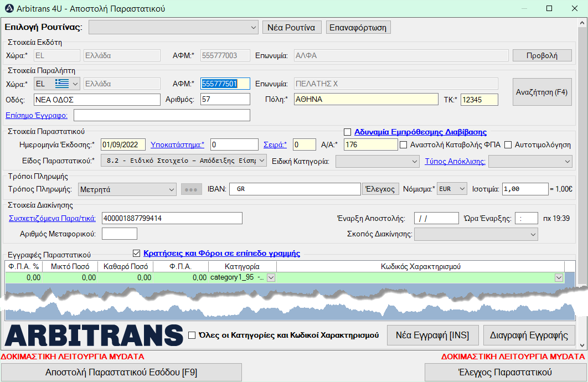Tick the Αδυναμία Εμπρόθεσμης Διαβίβασης checkbox
Screen dimensions: 588x382
coord(348,132)
